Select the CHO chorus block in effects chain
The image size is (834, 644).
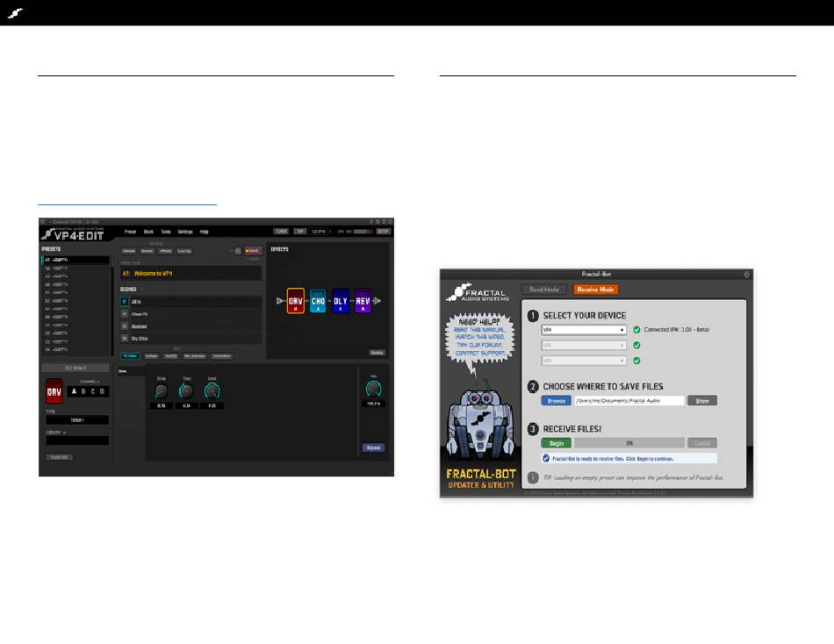(x=318, y=301)
